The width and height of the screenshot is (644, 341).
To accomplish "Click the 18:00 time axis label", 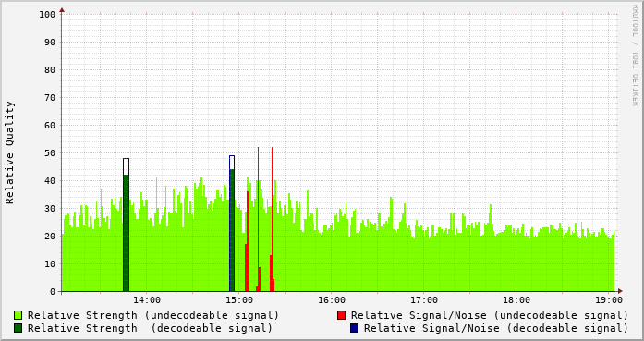I will pos(516,300).
